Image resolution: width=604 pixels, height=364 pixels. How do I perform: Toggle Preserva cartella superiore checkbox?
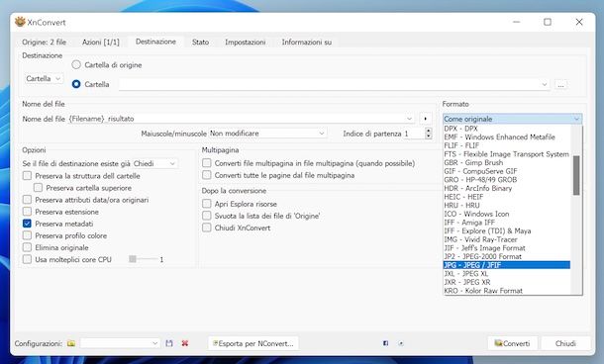(x=38, y=188)
